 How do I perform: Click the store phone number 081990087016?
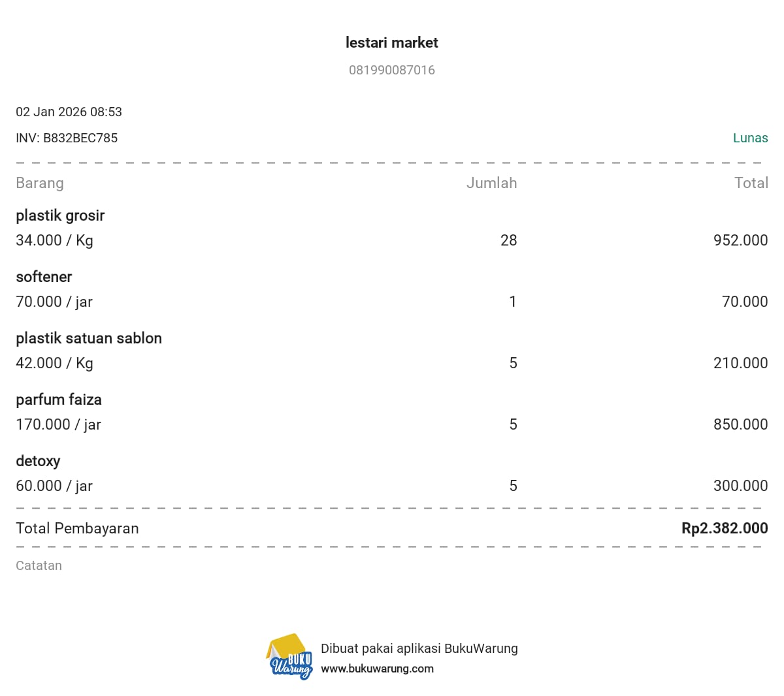[392, 70]
